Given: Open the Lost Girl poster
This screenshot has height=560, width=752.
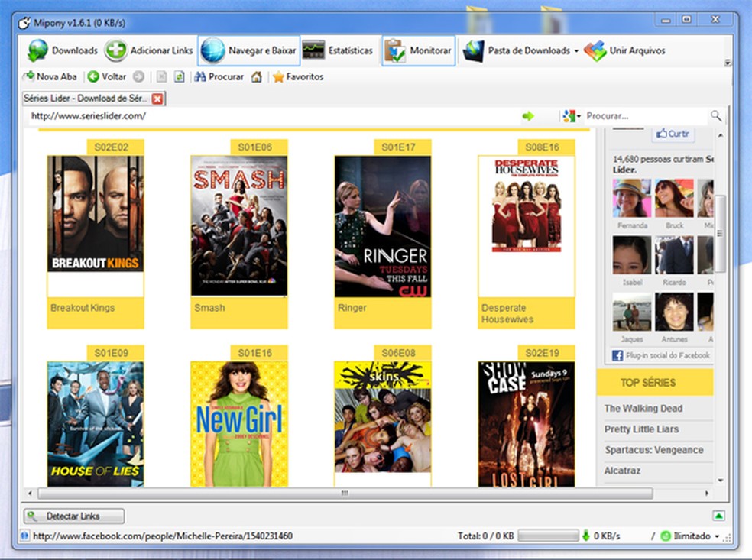Looking at the screenshot, I should point(527,424).
